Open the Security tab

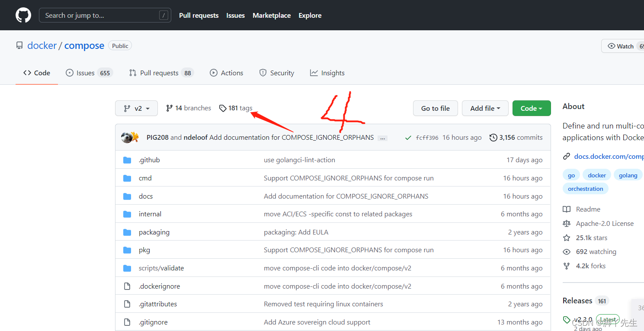coord(276,73)
